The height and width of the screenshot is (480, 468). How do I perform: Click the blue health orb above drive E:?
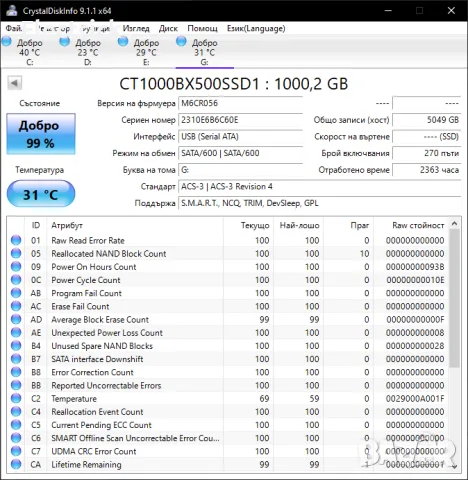(123, 42)
